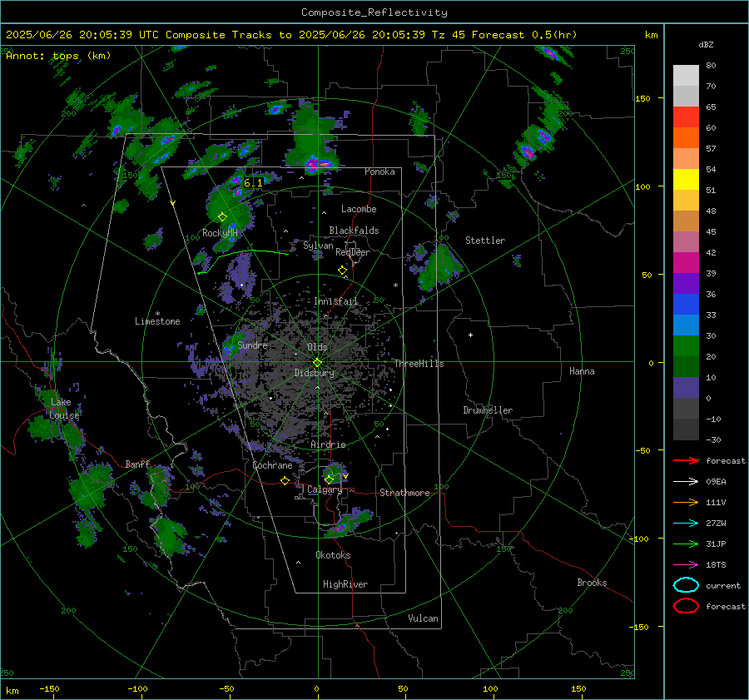Click the Lake Louise label

[x=64, y=409]
